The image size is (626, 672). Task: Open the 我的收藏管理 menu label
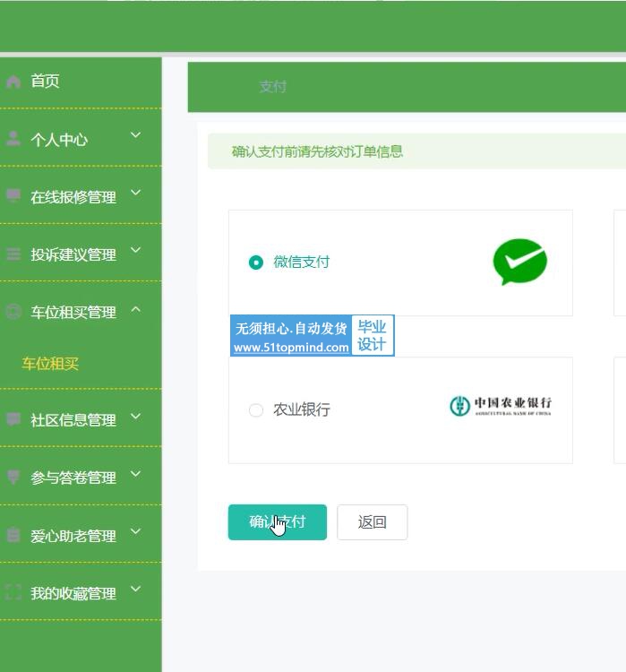pos(73,593)
